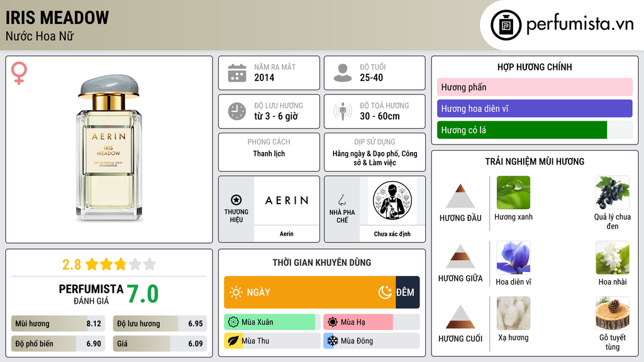The width and height of the screenshot is (644, 362).
Task: Click the summer sun icon
Action: pos(333,322)
